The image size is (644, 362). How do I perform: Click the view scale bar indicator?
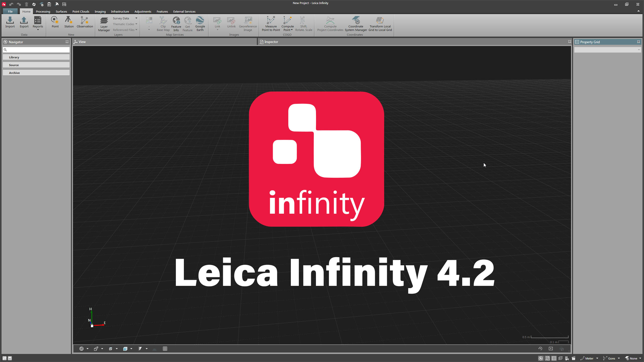tap(549, 337)
